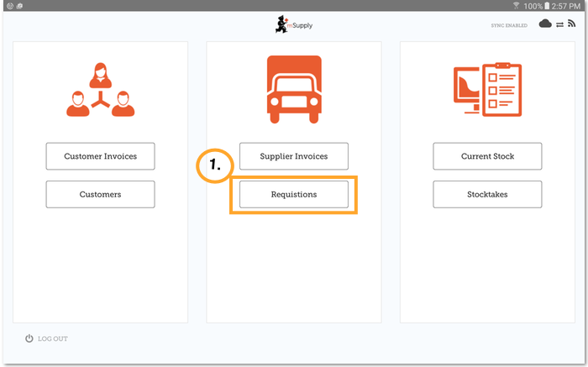Screen dimensions: 588x367
Task: Click the LOG OUT text
Action: [53, 338]
